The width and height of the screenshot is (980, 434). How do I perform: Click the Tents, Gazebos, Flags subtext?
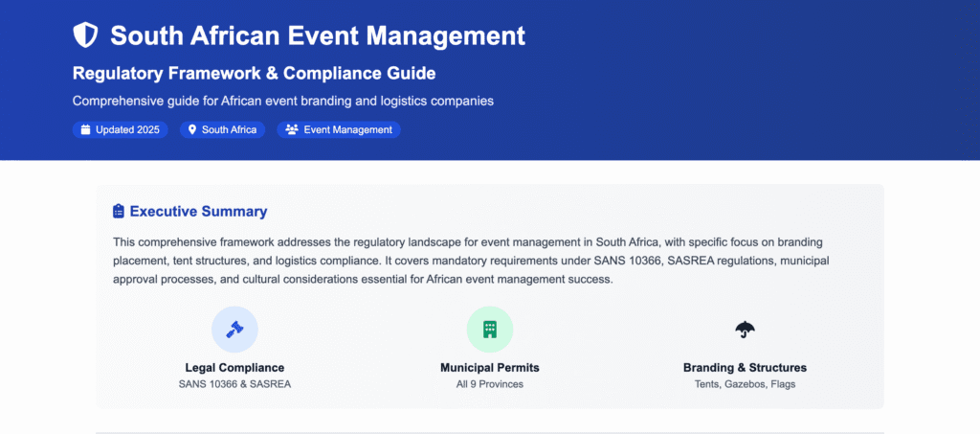pos(745,384)
